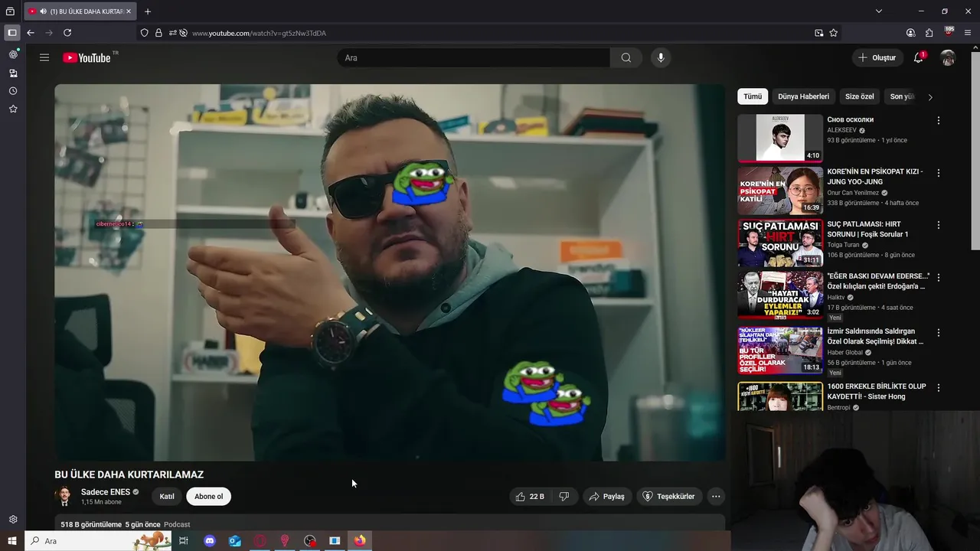Launch picture-in-picture from address bar icon
This screenshot has height=551, width=980.
click(818, 33)
